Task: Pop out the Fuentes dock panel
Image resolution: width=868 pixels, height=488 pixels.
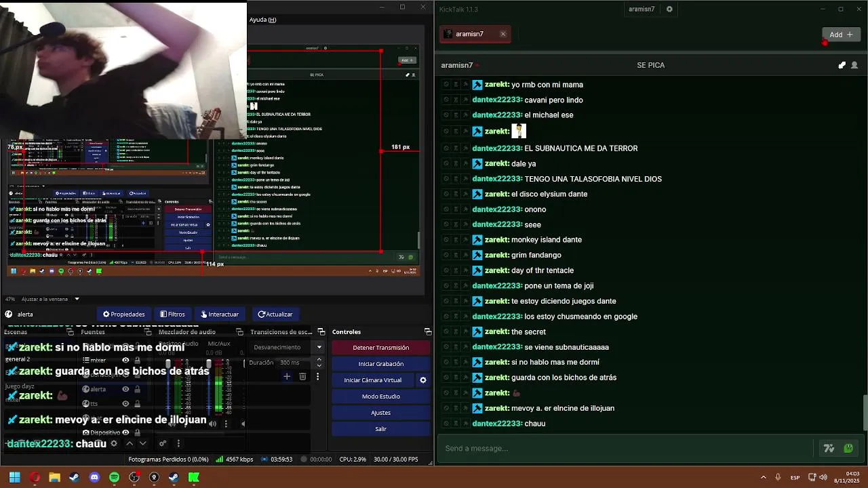Action: point(147,332)
